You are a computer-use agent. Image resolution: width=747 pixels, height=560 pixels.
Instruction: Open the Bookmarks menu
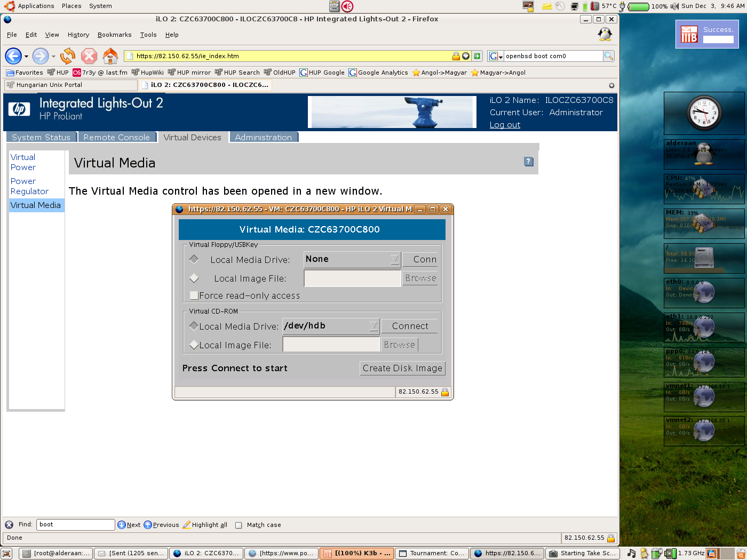point(114,35)
